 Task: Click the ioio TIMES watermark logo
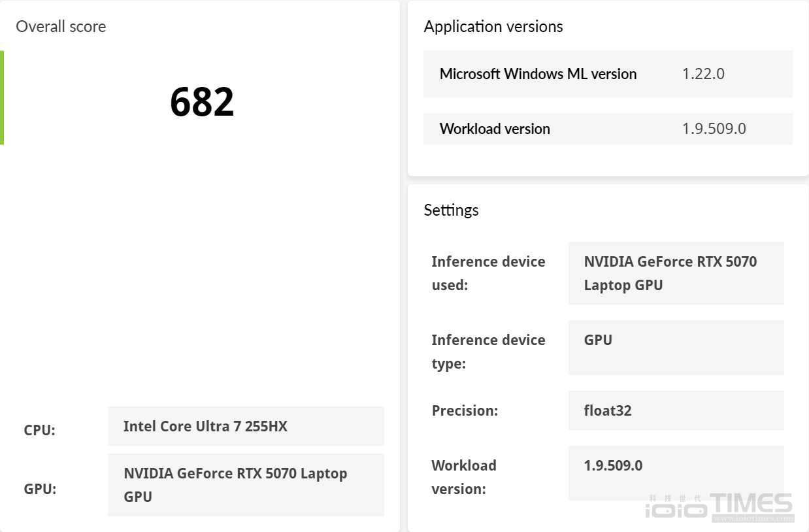[x=719, y=507]
